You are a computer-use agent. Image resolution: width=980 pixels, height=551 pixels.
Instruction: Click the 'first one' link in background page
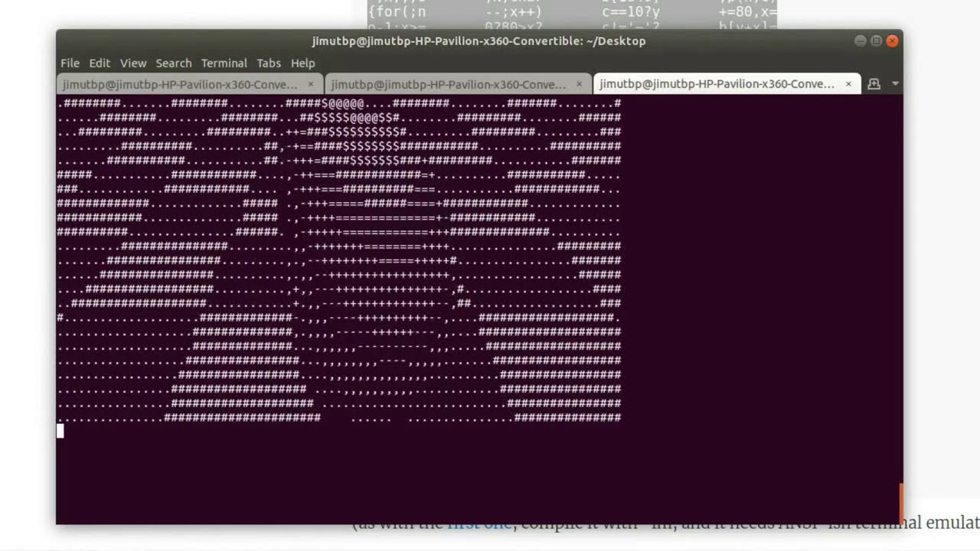[479, 525]
